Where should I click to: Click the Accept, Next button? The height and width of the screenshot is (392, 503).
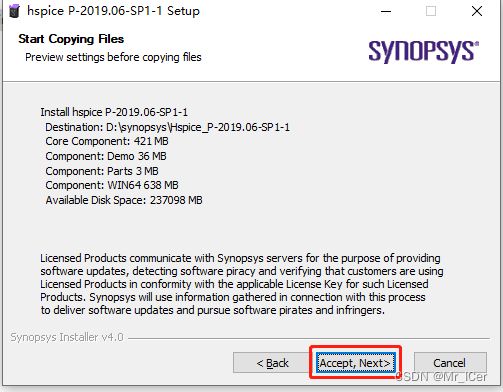[x=355, y=363]
